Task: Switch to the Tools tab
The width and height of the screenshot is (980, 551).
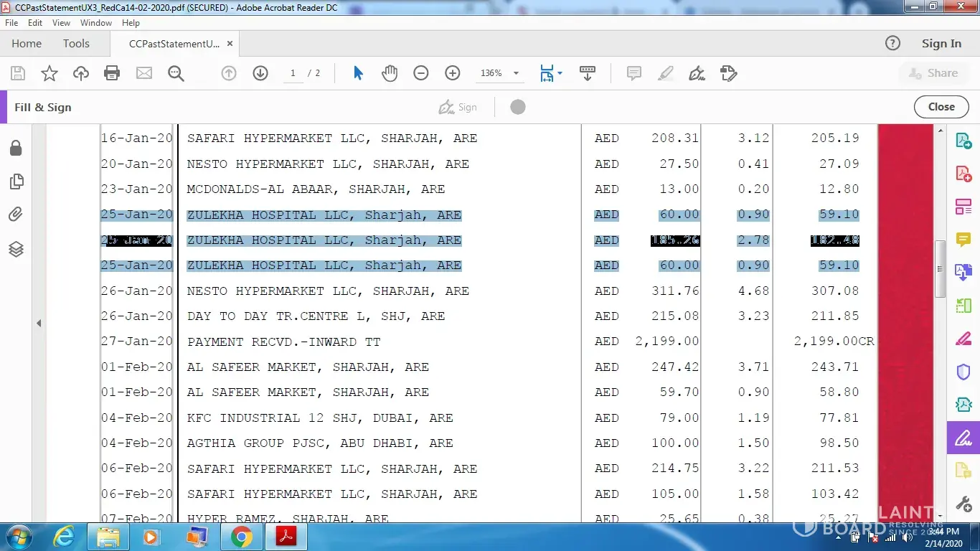Action: pyautogui.click(x=76, y=44)
